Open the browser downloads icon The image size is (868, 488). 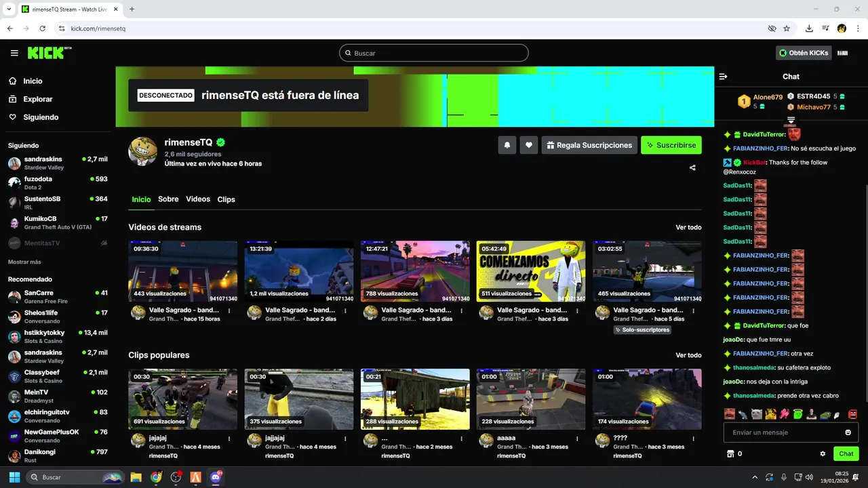809,28
